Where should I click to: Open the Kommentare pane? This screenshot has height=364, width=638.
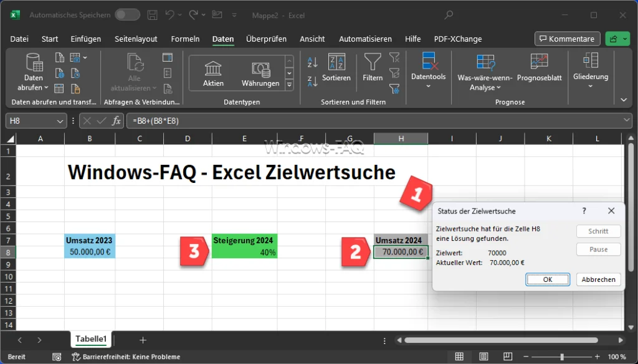tap(567, 39)
